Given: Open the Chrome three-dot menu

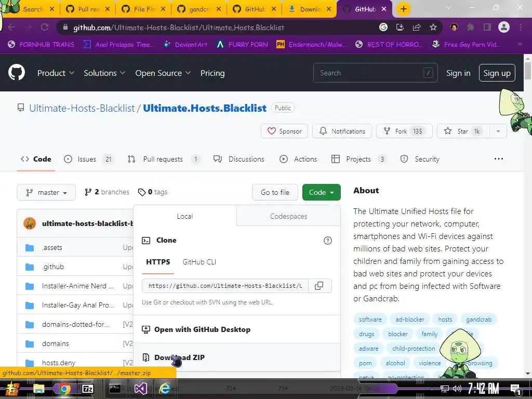Looking at the screenshot, I should [x=521, y=27].
